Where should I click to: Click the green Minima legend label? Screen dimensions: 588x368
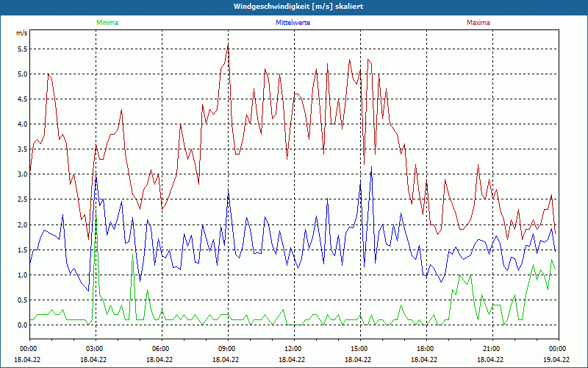(x=107, y=23)
